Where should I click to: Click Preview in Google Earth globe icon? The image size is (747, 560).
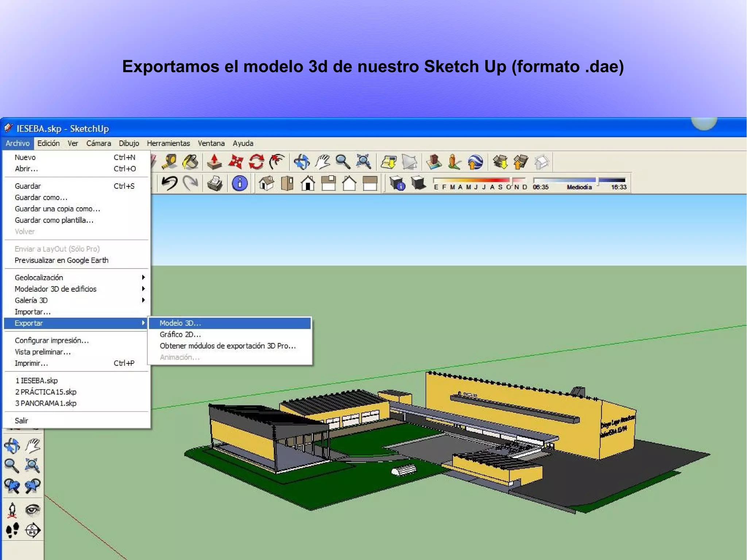475,162
